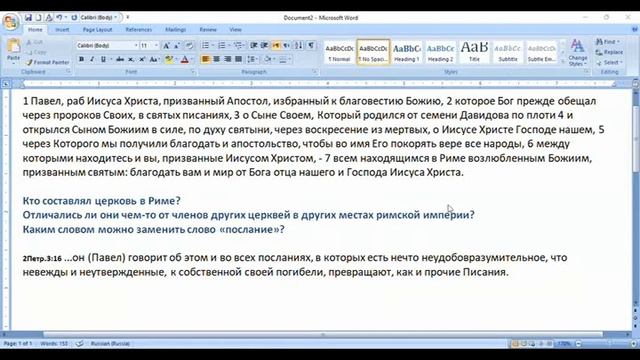Apply text highlight color

169,60
